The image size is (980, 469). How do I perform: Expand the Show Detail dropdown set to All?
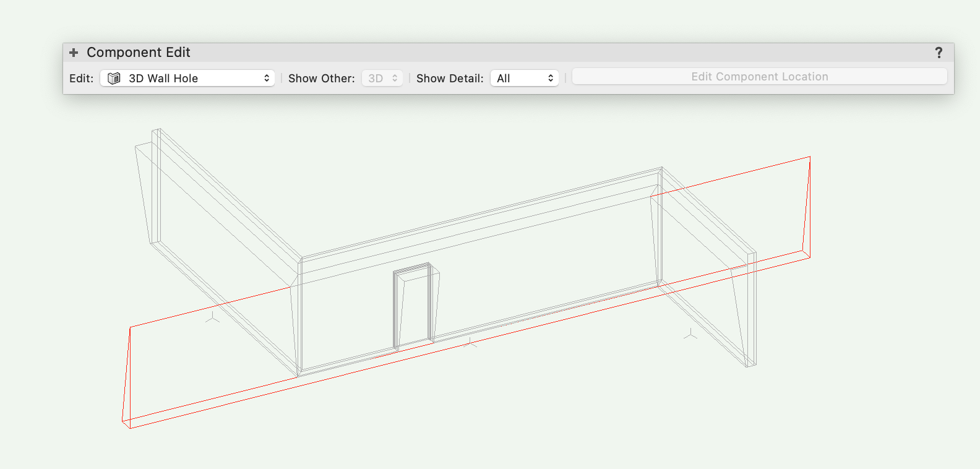[524, 79]
